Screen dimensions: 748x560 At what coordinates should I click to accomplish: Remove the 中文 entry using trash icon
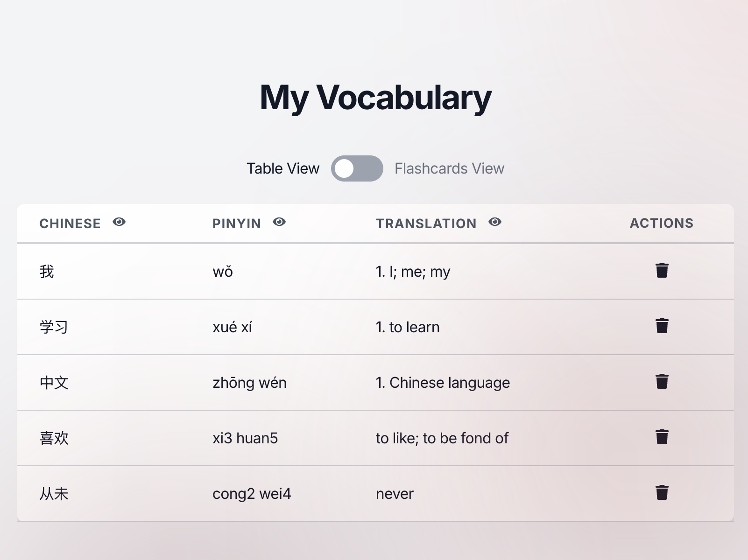[x=662, y=382]
